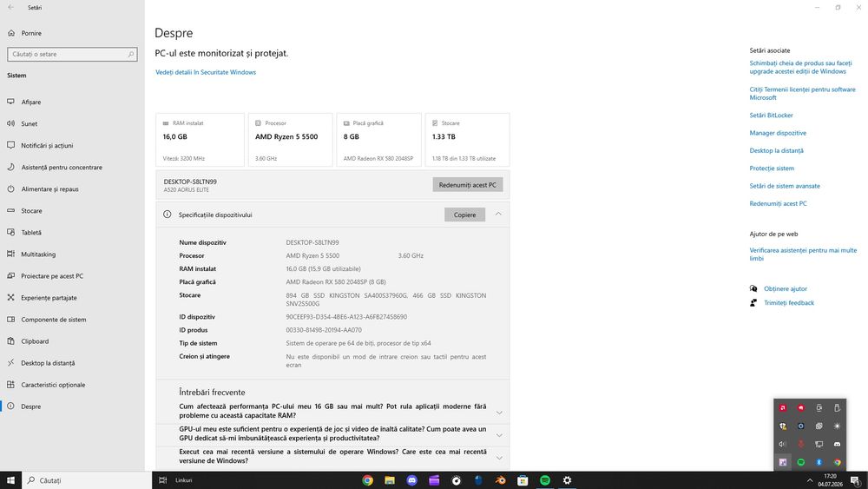Screen dimensions: 868x489
Task: Click the Proiectare pe acest PC icon
Action: pos(10,275)
